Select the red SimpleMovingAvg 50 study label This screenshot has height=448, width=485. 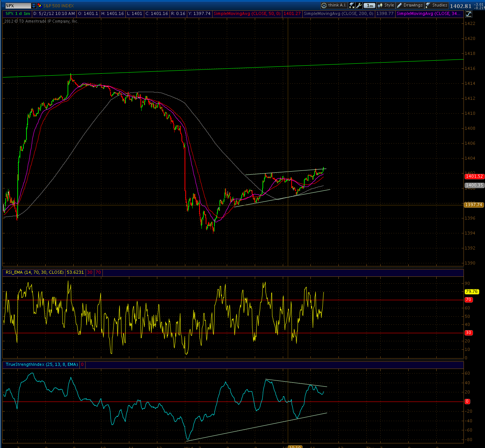point(247,13)
